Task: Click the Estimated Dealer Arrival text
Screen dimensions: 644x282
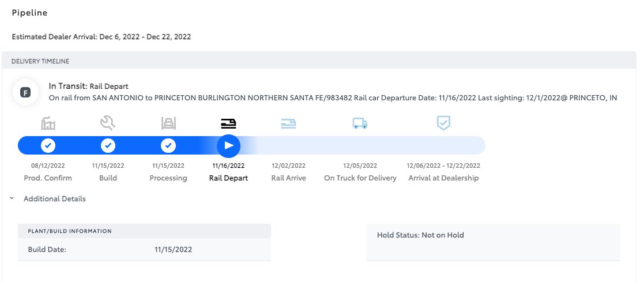Action: (x=101, y=36)
